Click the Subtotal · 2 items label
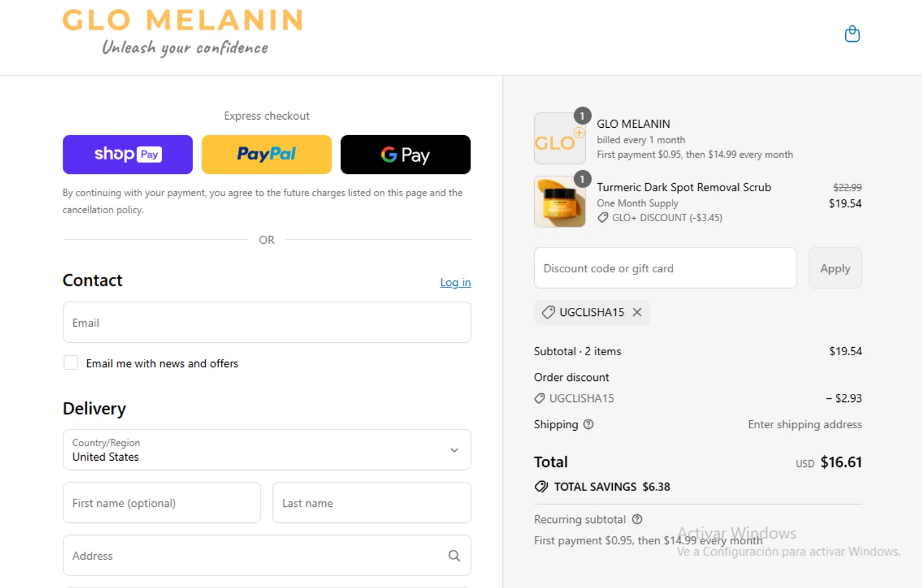The width and height of the screenshot is (922, 588). click(x=577, y=351)
